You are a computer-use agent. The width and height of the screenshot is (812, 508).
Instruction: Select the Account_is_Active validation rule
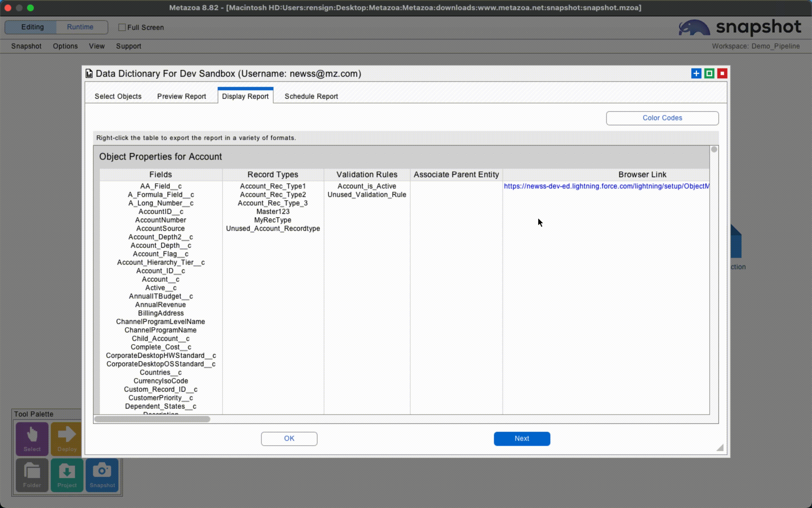pyautogui.click(x=367, y=186)
